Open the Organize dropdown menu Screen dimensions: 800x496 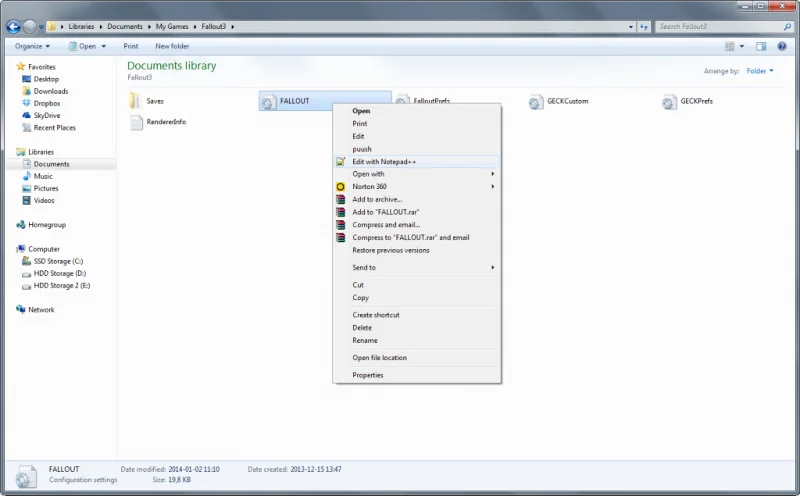pyautogui.click(x=32, y=46)
